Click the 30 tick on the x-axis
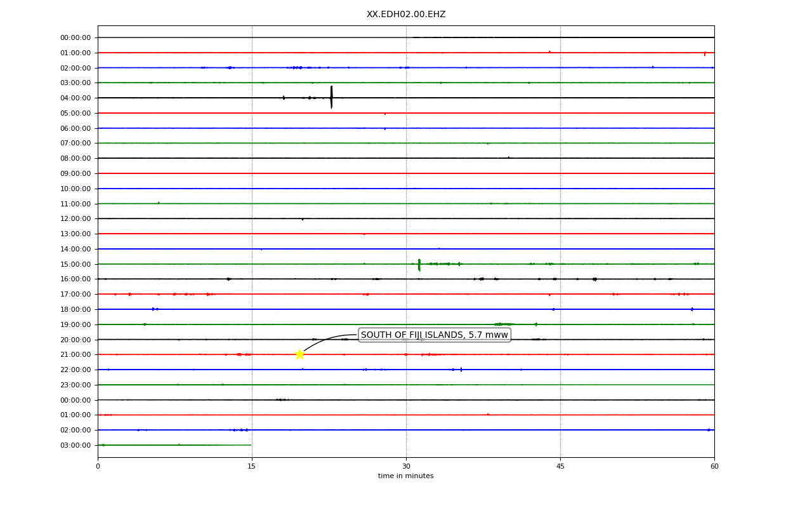Image resolution: width=812 pixels, height=508 pixels. point(406,466)
